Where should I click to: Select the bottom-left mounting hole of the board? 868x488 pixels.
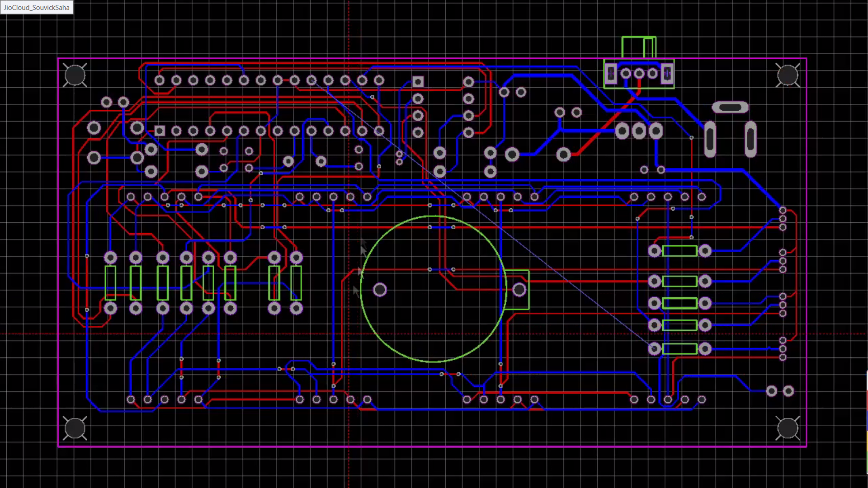pos(75,428)
